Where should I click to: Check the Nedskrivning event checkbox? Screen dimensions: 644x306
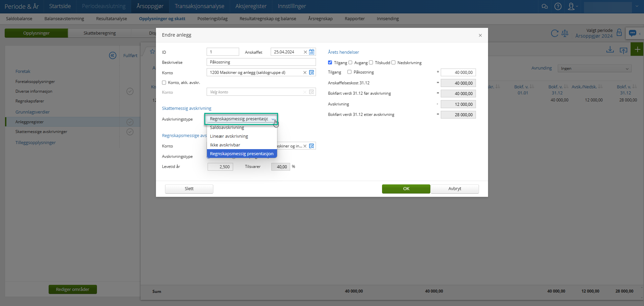(x=393, y=62)
